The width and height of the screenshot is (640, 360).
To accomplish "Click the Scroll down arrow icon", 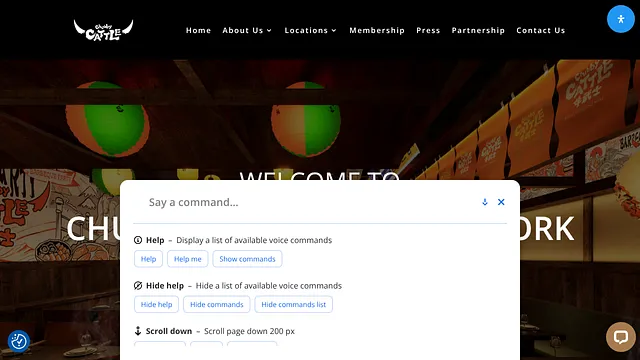I will click(138, 331).
